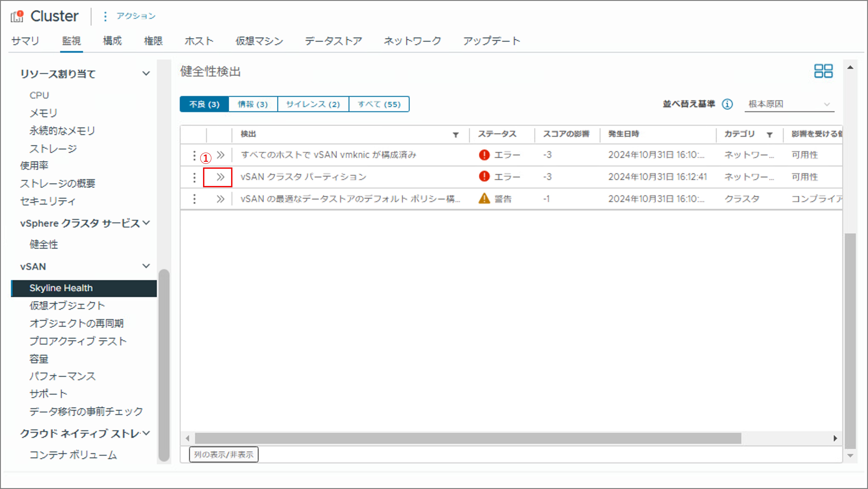Expand details of the デフォルト ポリシー row

(x=220, y=199)
